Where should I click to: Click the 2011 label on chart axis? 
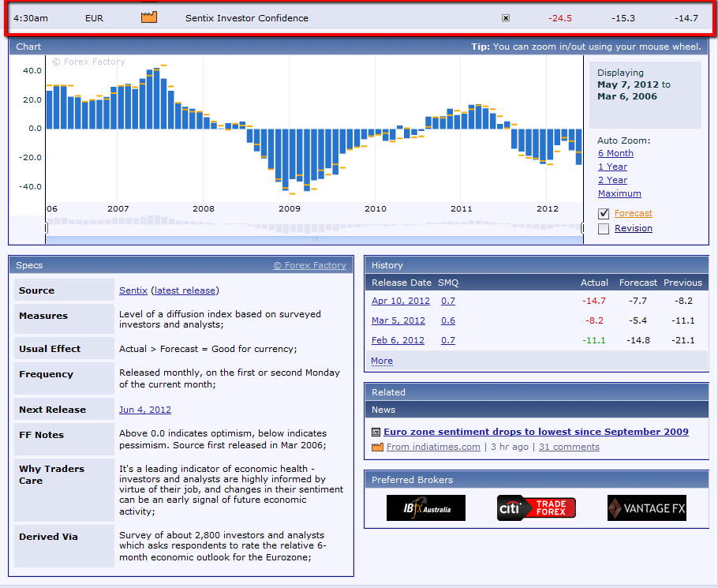click(461, 209)
